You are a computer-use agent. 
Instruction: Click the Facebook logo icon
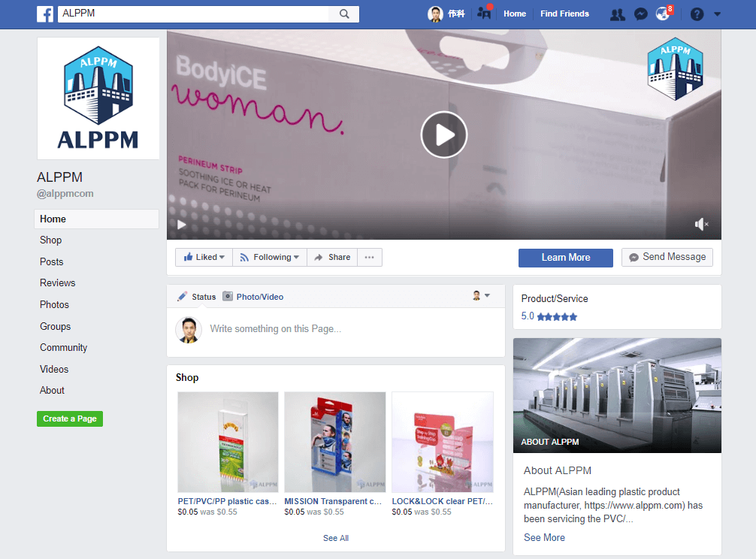click(x=45, y=14)
